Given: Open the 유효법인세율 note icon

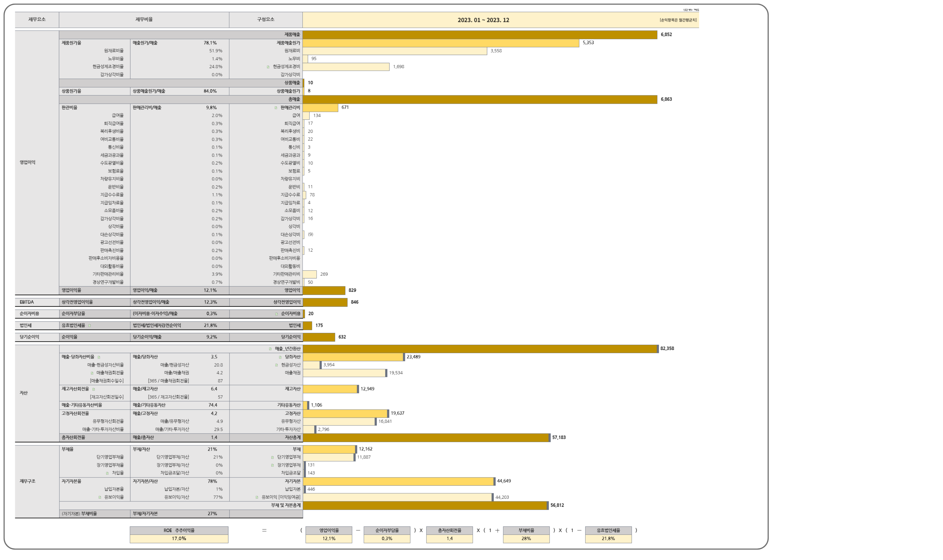Looking at the screenshot, I should (x=89, y=326).
